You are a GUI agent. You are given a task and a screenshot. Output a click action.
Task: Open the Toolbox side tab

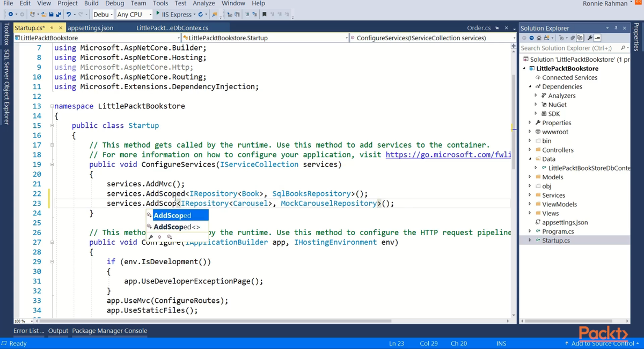point(6,34)
